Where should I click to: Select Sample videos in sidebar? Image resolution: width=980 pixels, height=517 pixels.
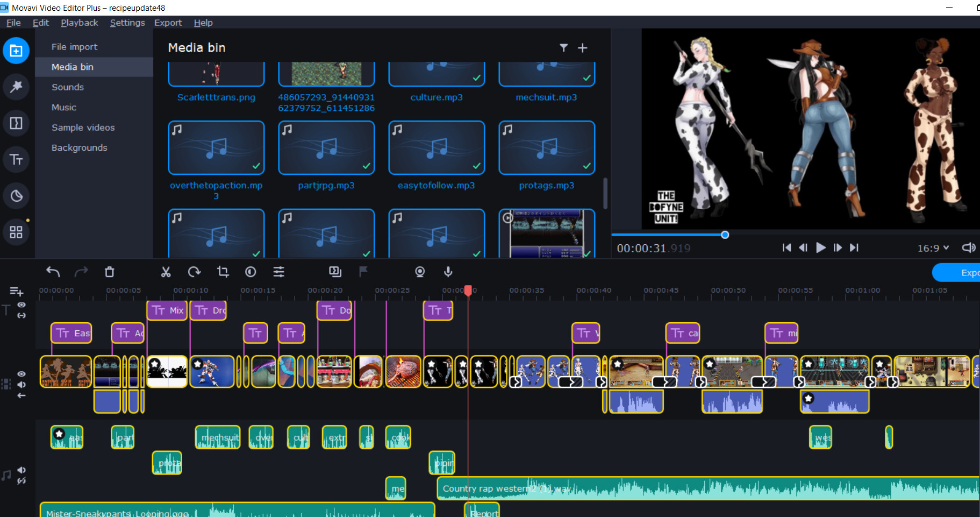pos(83,128)
